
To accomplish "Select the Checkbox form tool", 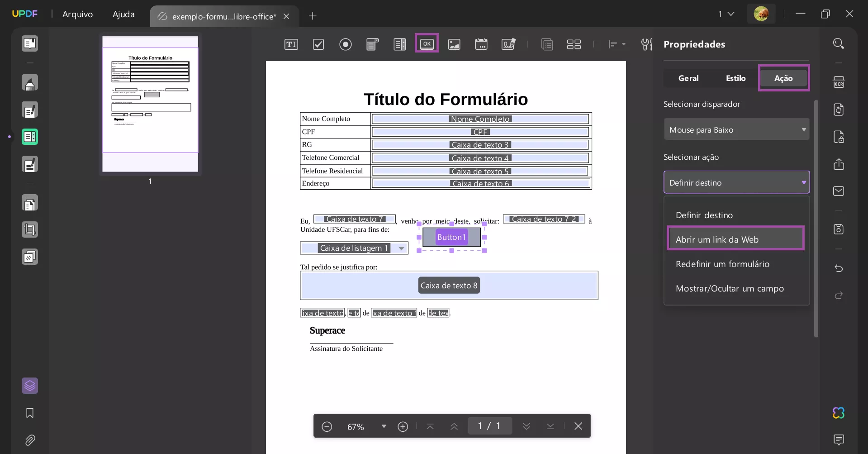I will pos(318,44).
